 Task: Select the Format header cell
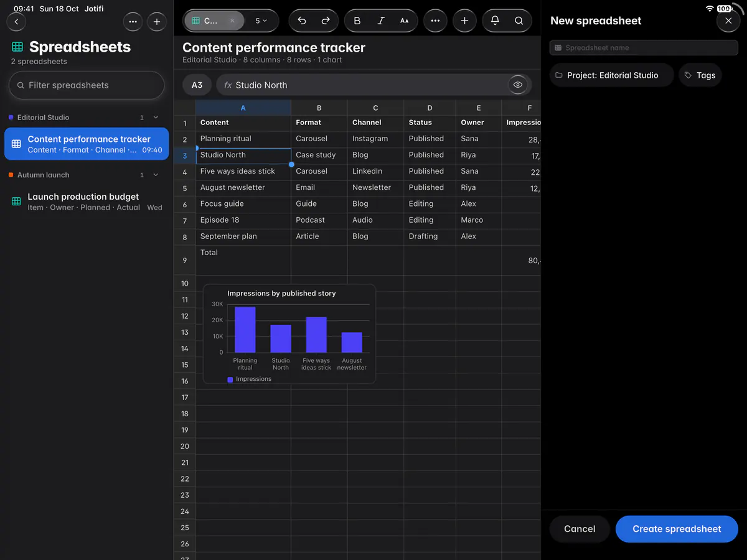[x=319, y=123]
